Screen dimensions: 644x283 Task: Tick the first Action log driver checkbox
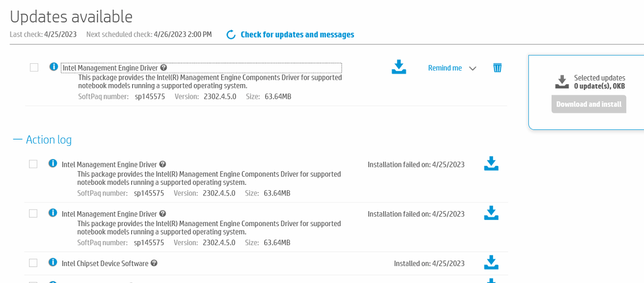point(33,164)
